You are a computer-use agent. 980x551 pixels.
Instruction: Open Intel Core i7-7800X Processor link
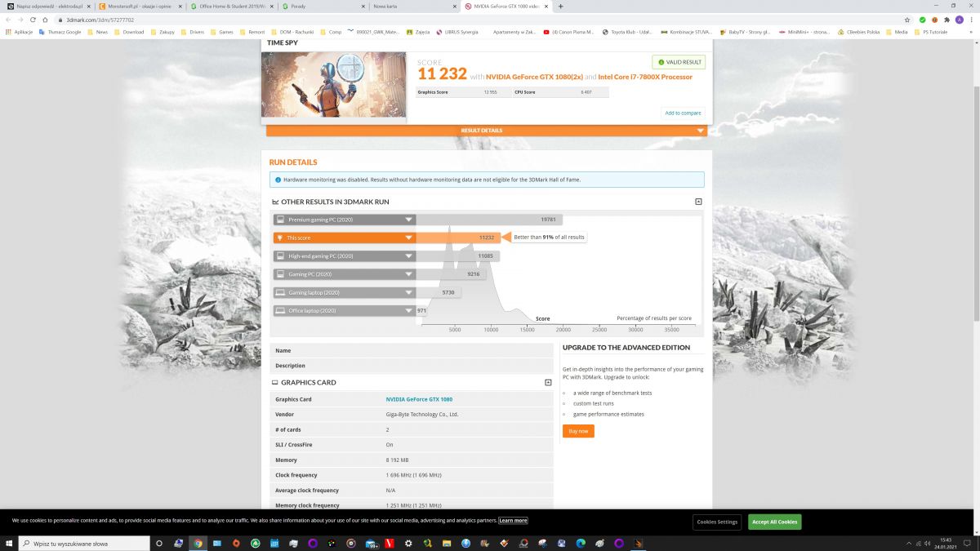coord(645,77)
